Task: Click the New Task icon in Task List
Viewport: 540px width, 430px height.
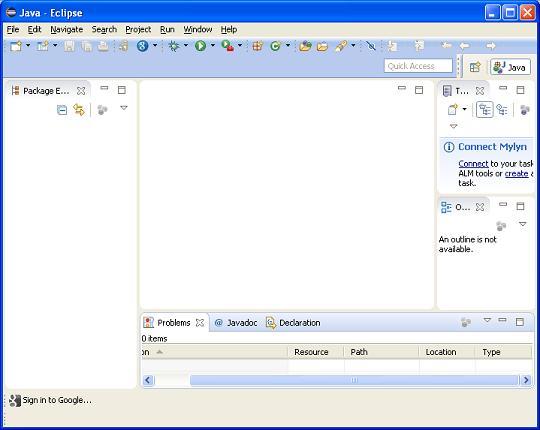Action: (453, 109)
